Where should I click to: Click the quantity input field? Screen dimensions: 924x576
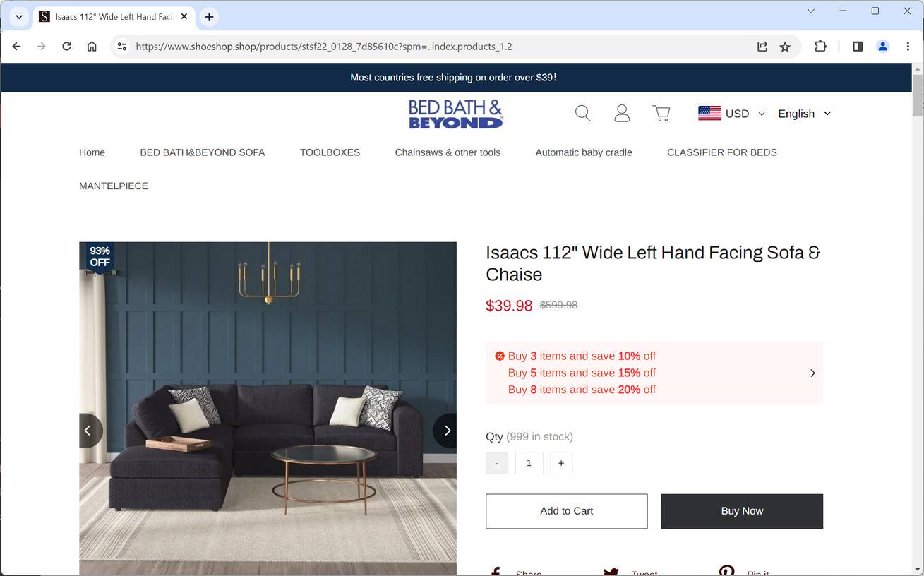[529, 463]
